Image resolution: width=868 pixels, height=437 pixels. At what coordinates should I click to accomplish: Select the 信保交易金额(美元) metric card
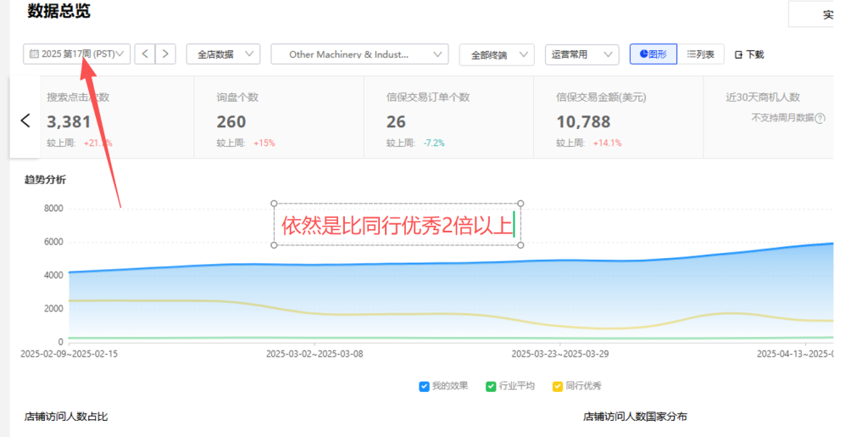[617, 118]
